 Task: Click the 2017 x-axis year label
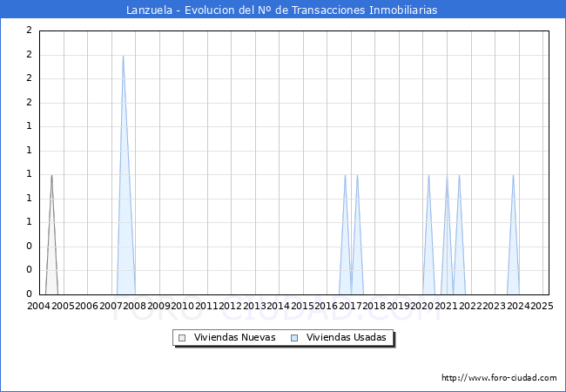tap(350, 306)
